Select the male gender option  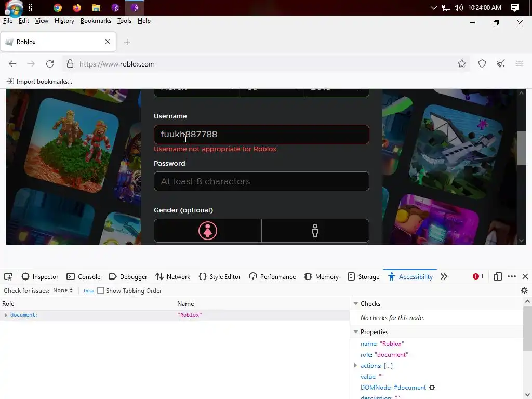click(315, 231)
